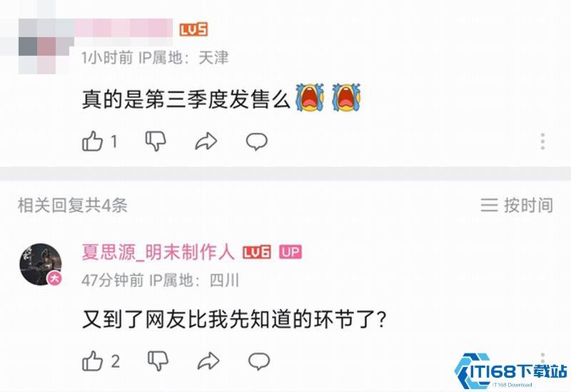
Task: Open more options for 夏思源's reply
Action: click(x=542, y=357)
